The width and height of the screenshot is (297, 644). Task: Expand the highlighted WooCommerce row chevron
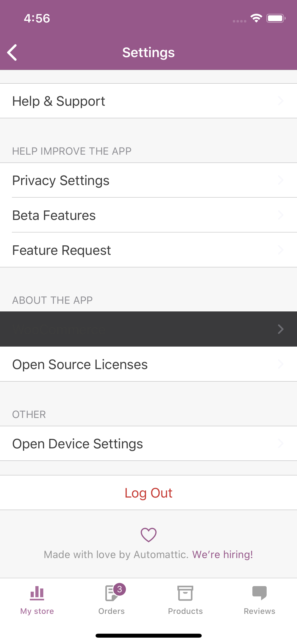pos(281,329)
